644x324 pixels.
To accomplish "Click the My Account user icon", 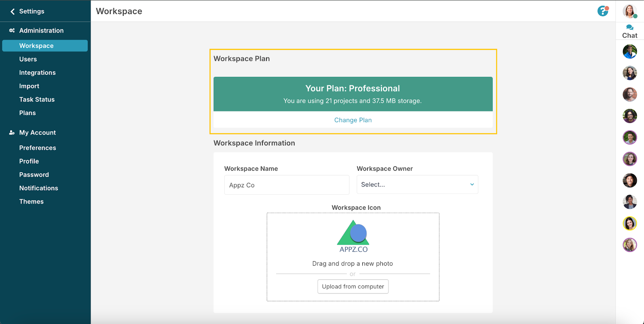I will click(x=12, y=132).
